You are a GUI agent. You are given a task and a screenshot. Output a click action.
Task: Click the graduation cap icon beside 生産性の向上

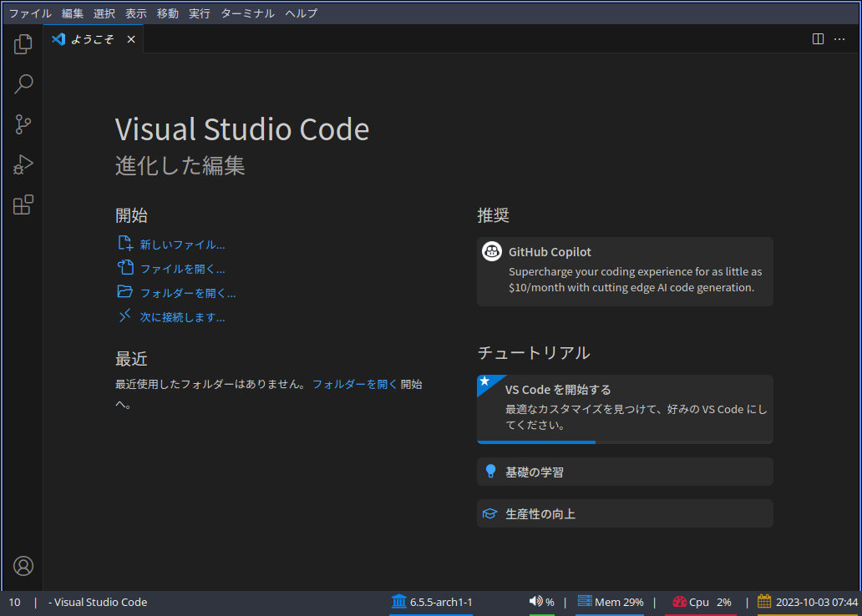tap(489, 514)
